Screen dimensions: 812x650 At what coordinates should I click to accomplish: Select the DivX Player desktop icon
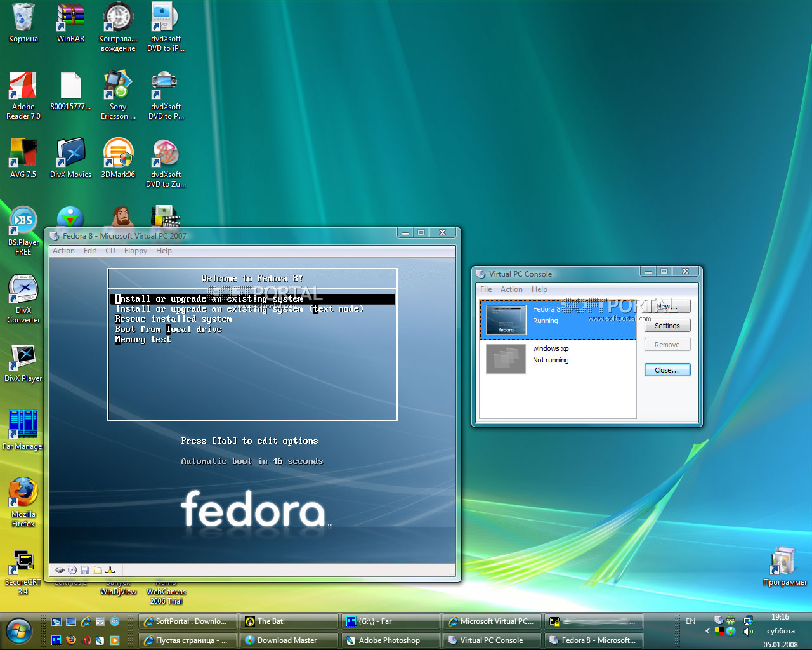[x=23, y=363]
